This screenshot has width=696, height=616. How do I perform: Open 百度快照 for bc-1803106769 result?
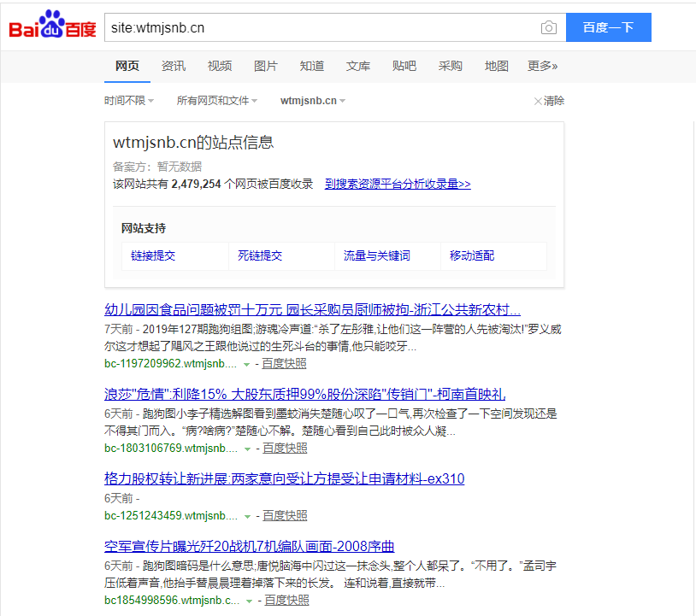(x=285, y=449)
